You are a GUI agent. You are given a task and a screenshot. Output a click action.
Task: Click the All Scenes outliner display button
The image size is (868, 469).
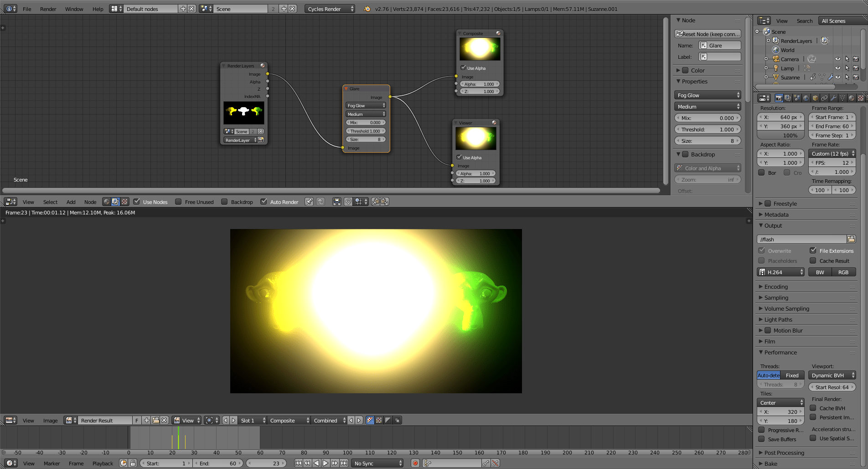[842, 21]
